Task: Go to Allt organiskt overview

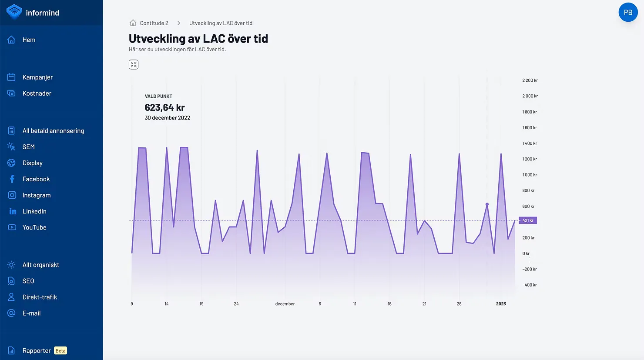Action: click(x=40, y=265)
